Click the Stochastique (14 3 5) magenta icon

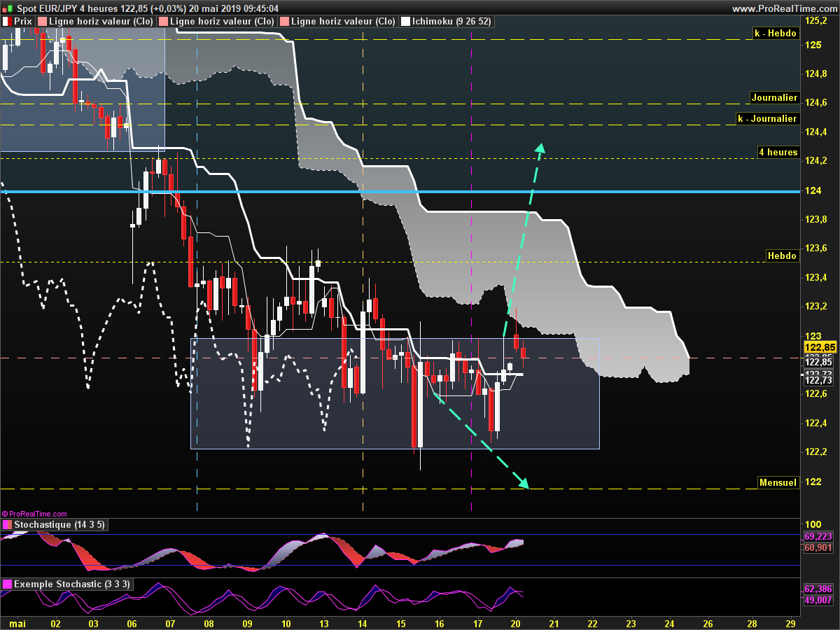click(x=7, y=525)
